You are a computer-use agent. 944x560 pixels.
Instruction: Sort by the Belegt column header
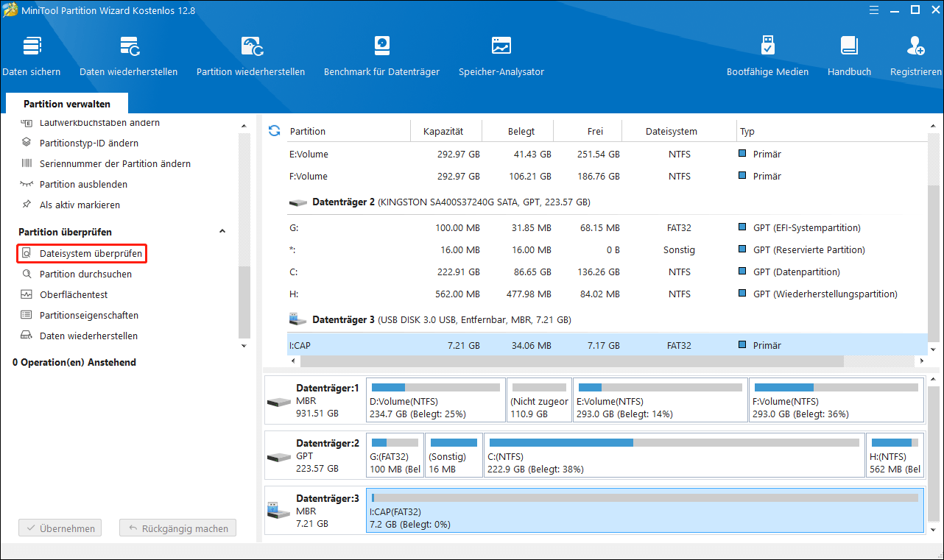[521, 131]
